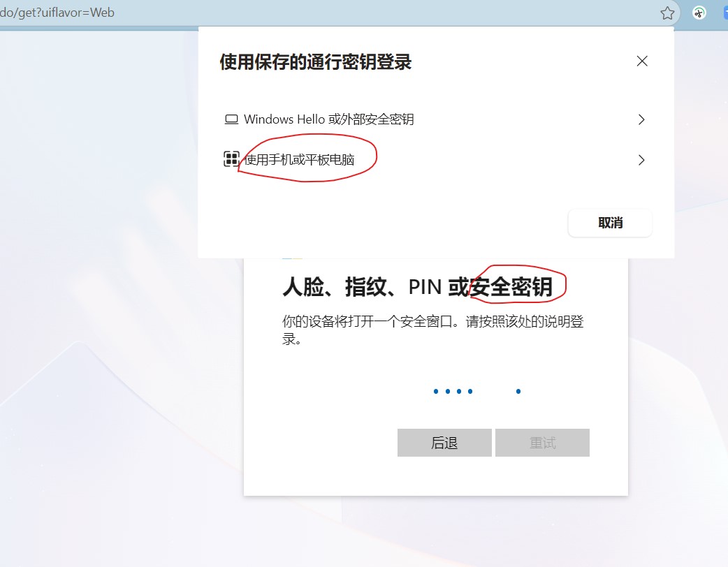Click the QR code icon for phone option

[231, 159]
